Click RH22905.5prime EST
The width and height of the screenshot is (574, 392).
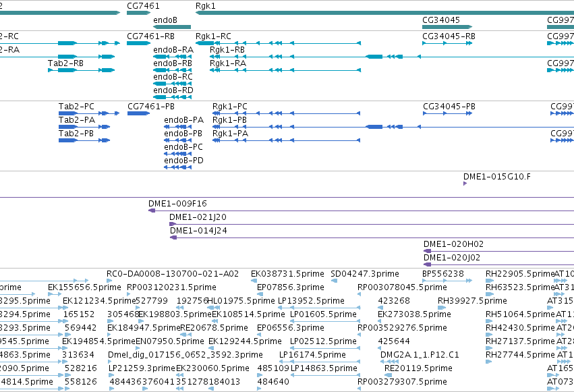(x=520, y=274)
